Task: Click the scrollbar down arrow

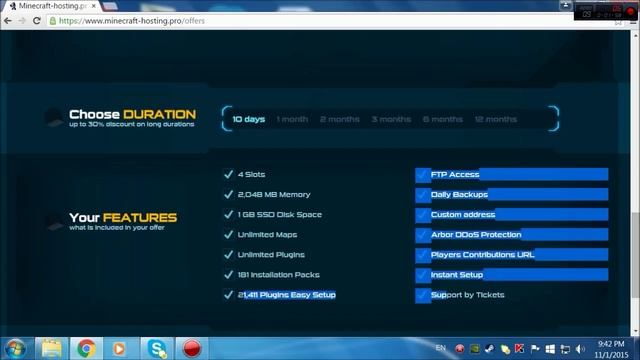Action: point(635,331)
